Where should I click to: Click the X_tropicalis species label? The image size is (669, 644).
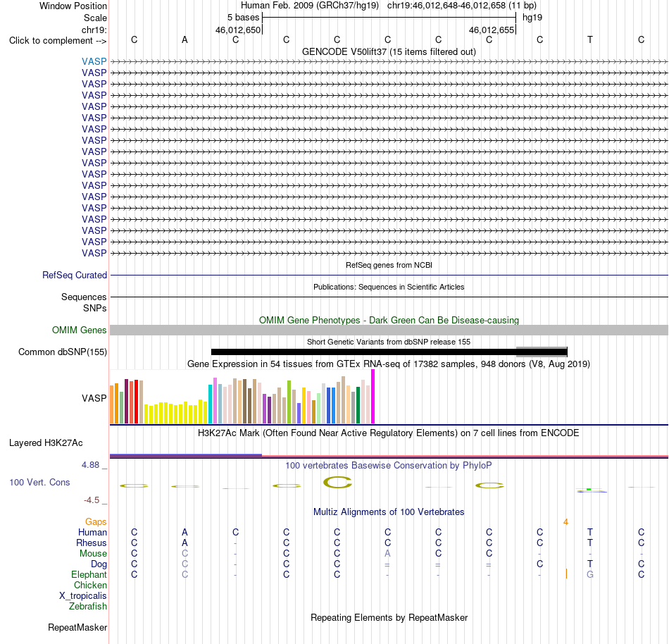(x=83, y=596)
